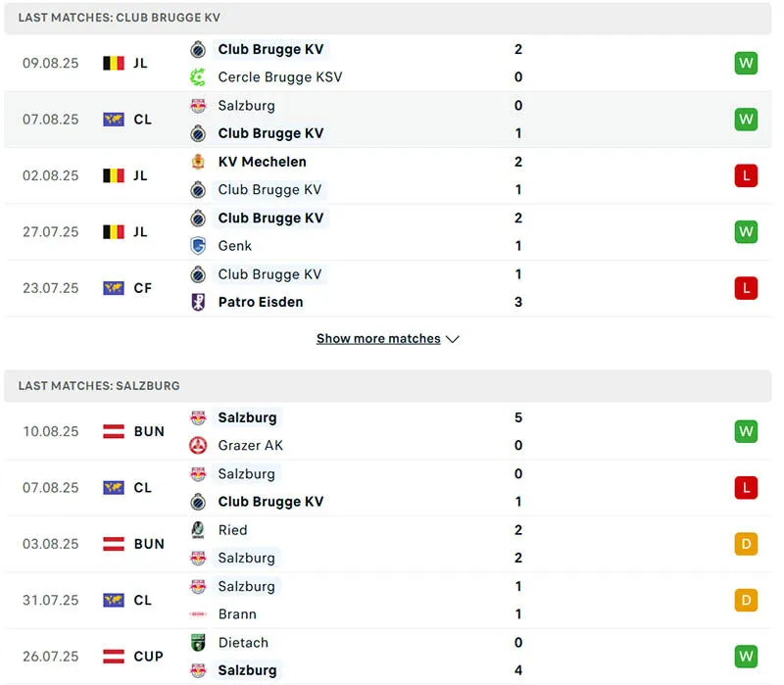The height and width of the screenshot is (685, 784).
Task: Select the Austrian flag beside BUN
Action: (x=117, y=431)
